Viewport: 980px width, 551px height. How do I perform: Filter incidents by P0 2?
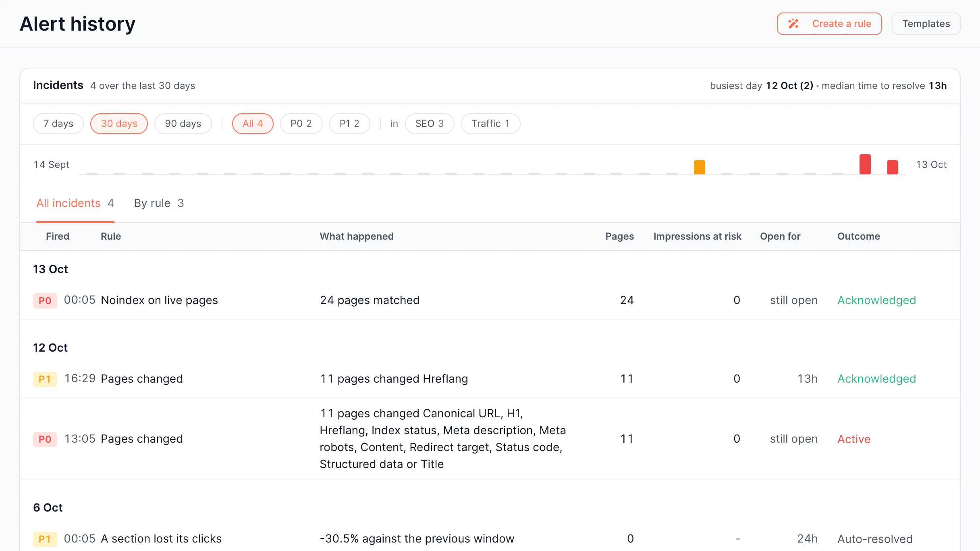pos(301,124)
